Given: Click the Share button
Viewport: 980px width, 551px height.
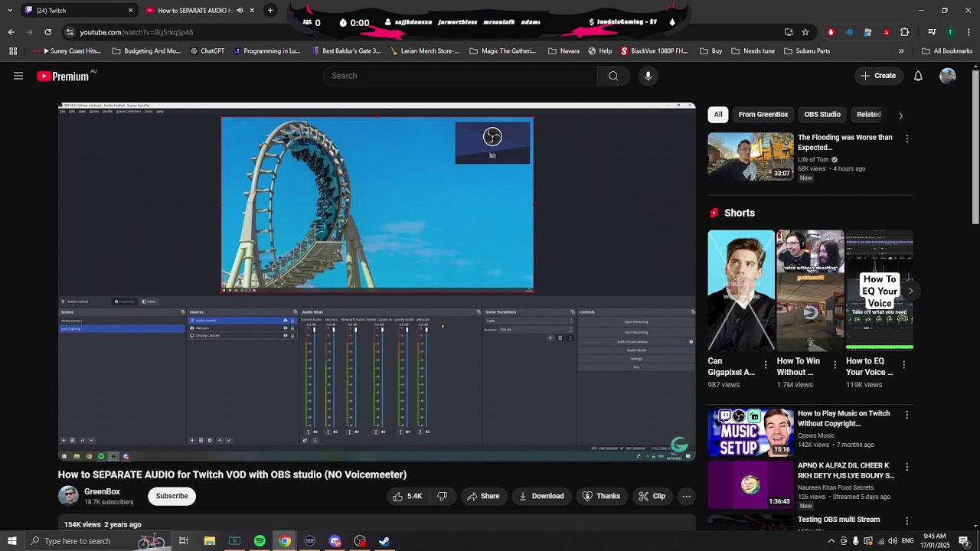Looking at the screenshot, I should 483,496.
